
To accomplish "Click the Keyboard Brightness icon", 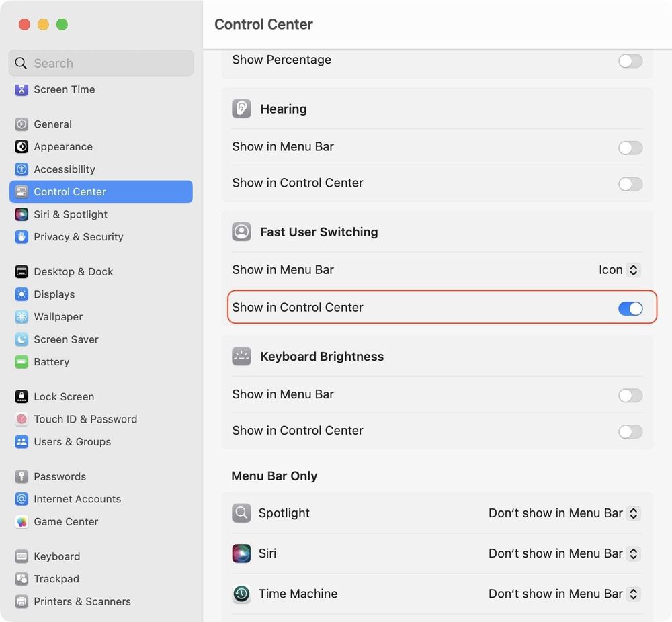I will 241,356.
